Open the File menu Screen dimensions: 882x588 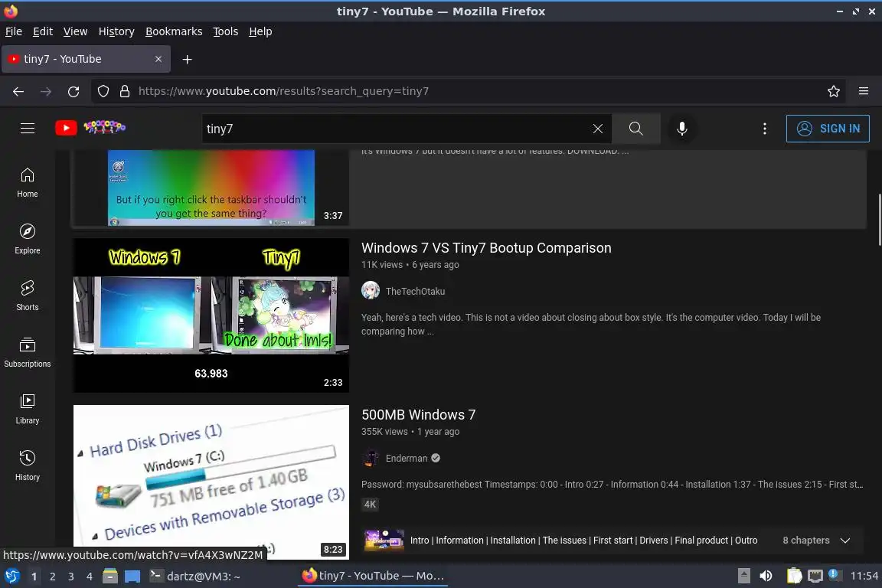click(14, 31)
